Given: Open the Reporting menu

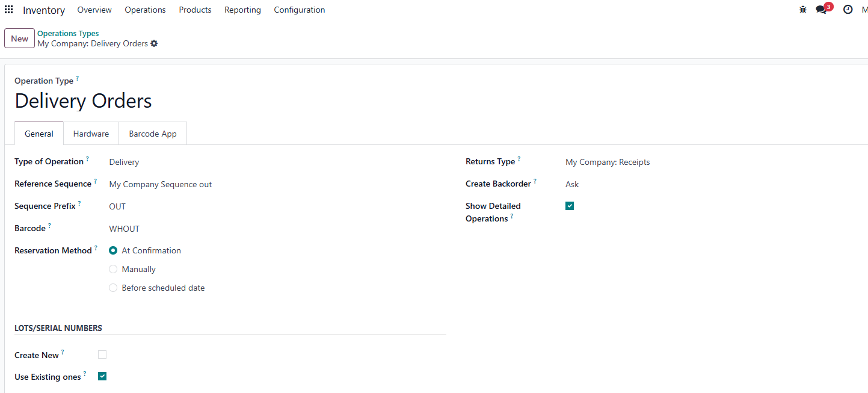Looking at the screenshot, I should 242,10.
